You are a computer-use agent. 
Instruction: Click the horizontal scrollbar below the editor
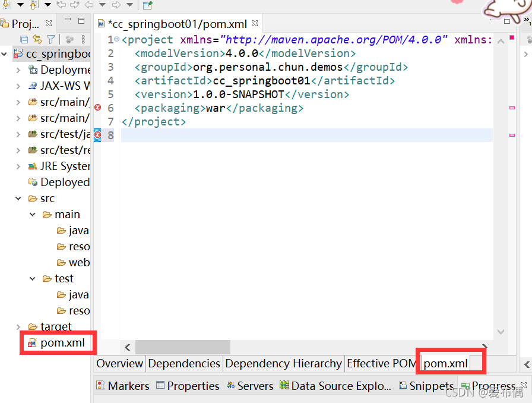[x=182, y=347]
